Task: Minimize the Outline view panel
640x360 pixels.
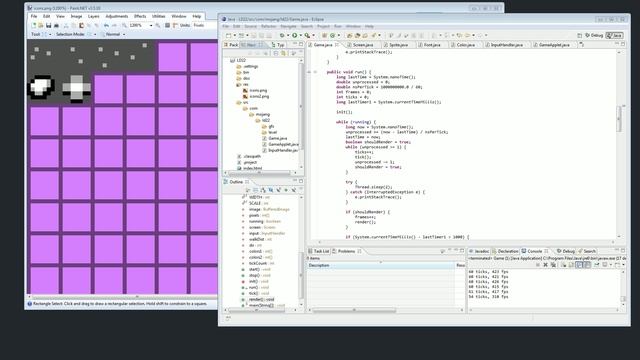Action: 294,181
